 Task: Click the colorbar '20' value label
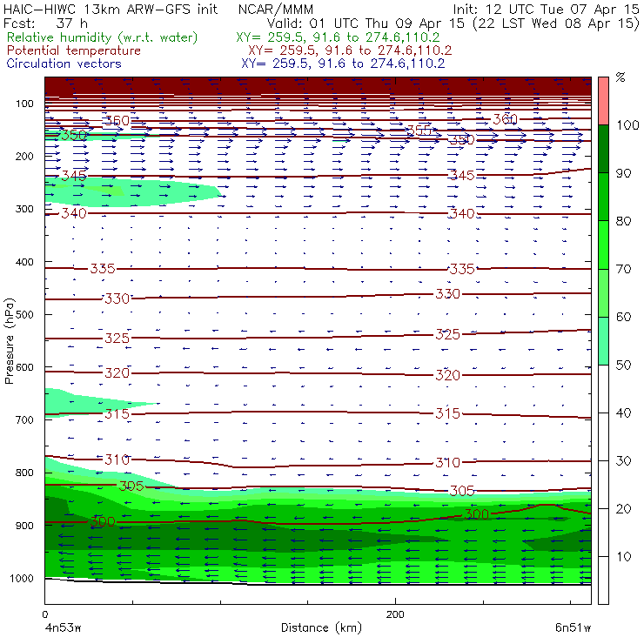tap(624, 509)
